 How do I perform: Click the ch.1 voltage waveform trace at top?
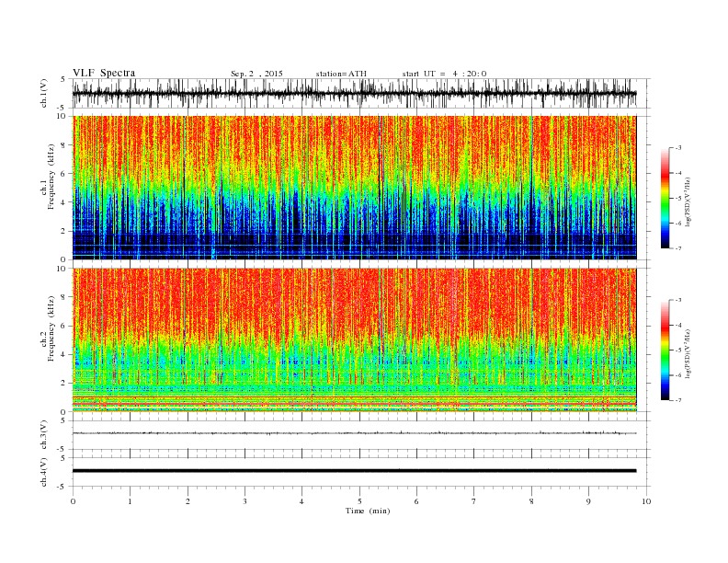(354, 93)
